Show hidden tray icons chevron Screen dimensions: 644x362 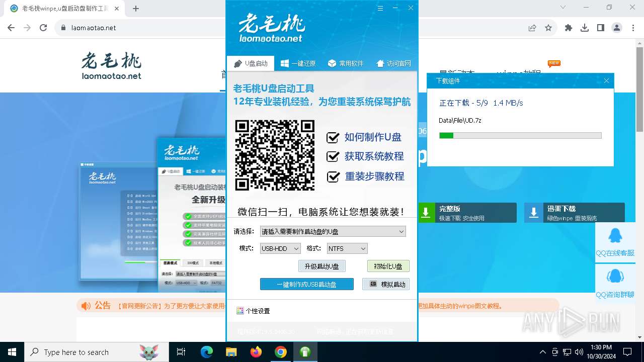pos(542,352)
